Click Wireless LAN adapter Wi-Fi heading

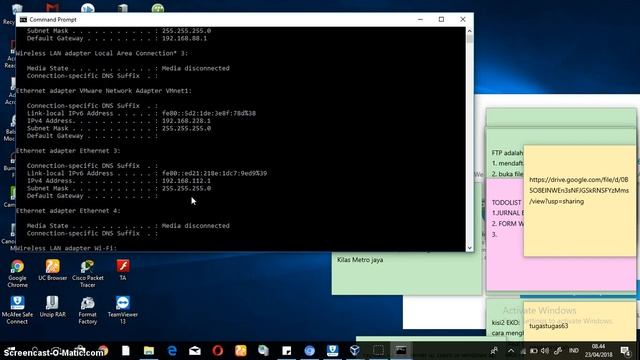tap(67, 248)
